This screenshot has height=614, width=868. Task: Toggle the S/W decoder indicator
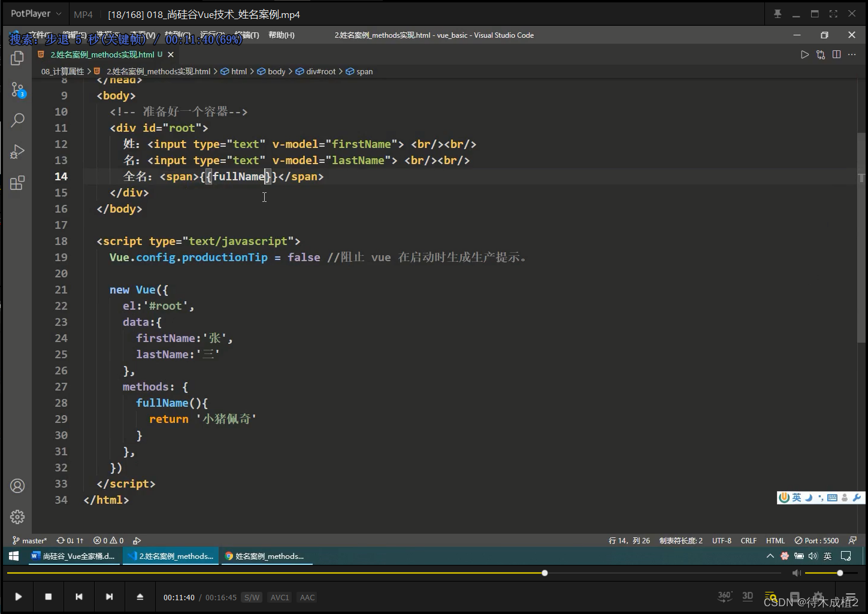[252, 597]
